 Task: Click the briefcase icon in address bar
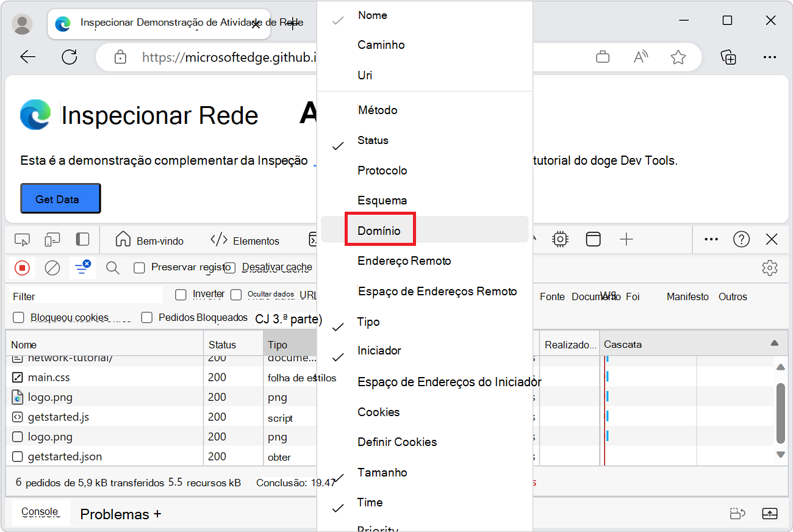pyautogui.click(x=603, y=57)
